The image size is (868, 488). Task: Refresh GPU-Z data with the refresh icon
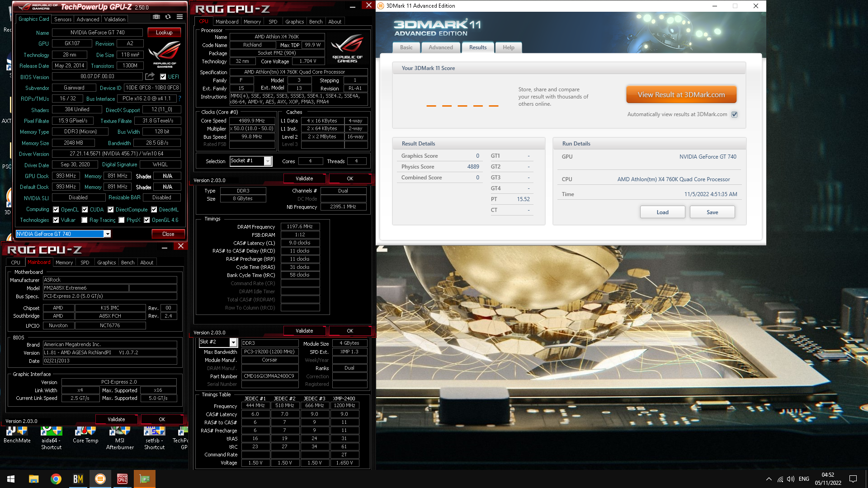click(168, 17)
